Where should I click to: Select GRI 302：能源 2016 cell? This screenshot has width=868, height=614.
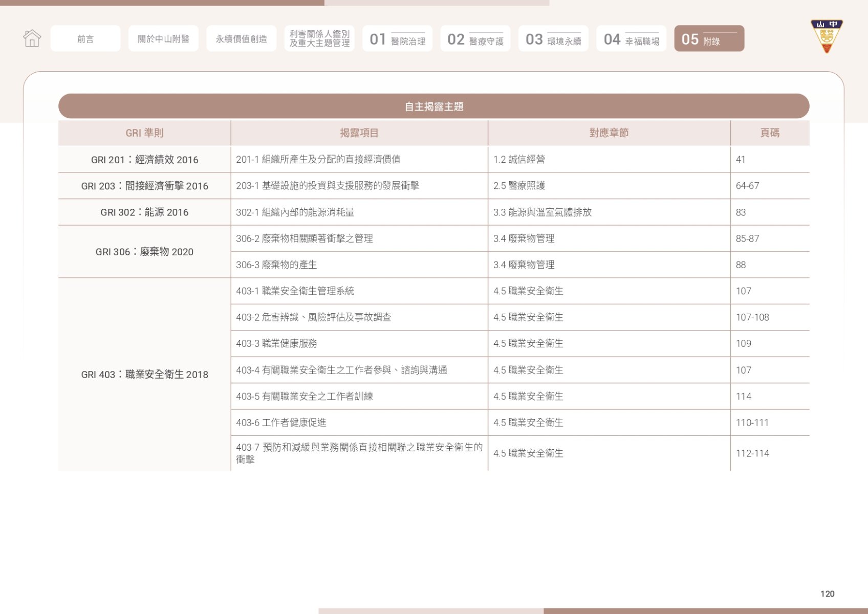pyautogui.click(x=144, y=212)
